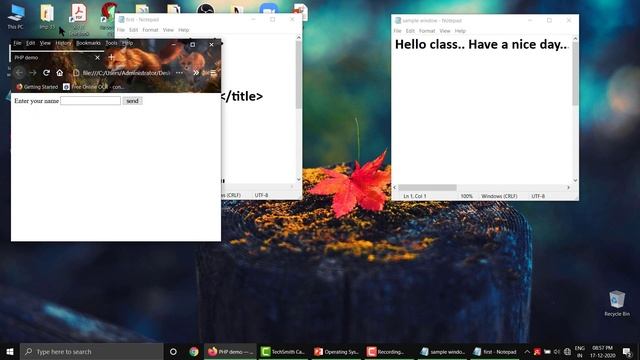The width and height of the screenshot is (640, 360).
Task: Open the folder icon next to This PC
Action: (47, 16)
